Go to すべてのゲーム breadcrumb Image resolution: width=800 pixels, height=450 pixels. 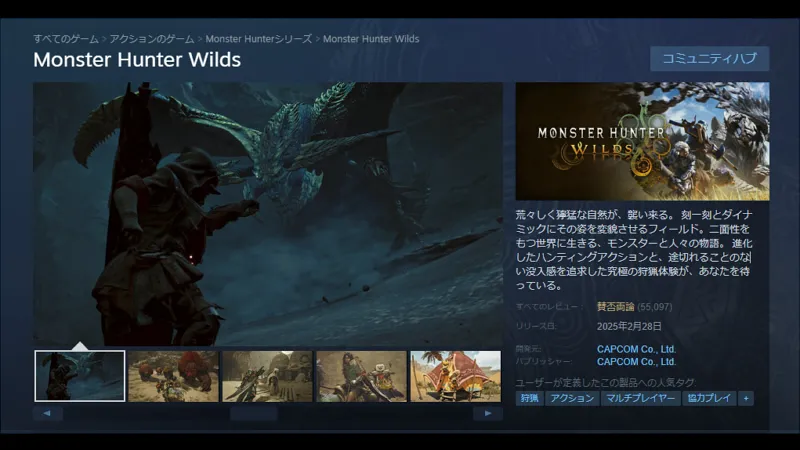(65, 39)
